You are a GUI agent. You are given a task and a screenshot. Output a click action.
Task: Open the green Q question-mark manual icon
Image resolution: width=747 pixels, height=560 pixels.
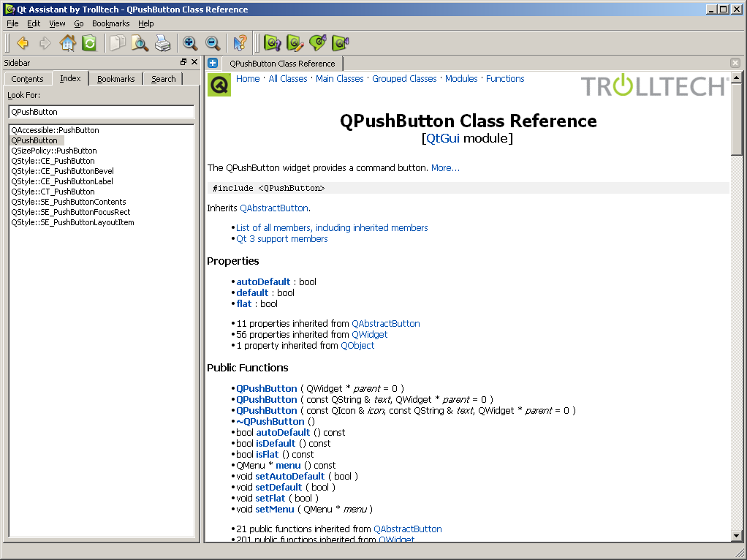coord(273,43)
